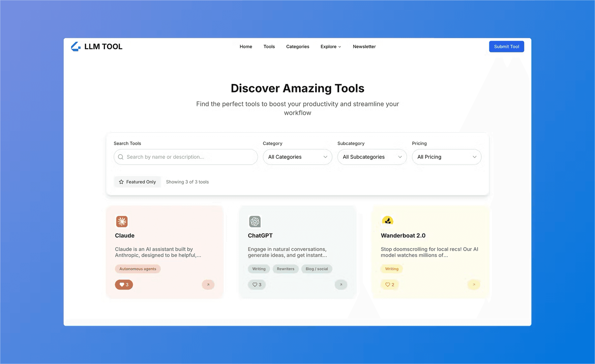Open Wanderboat 2.0's external link arrow icon
595x364 pixels.
[474, 284]
